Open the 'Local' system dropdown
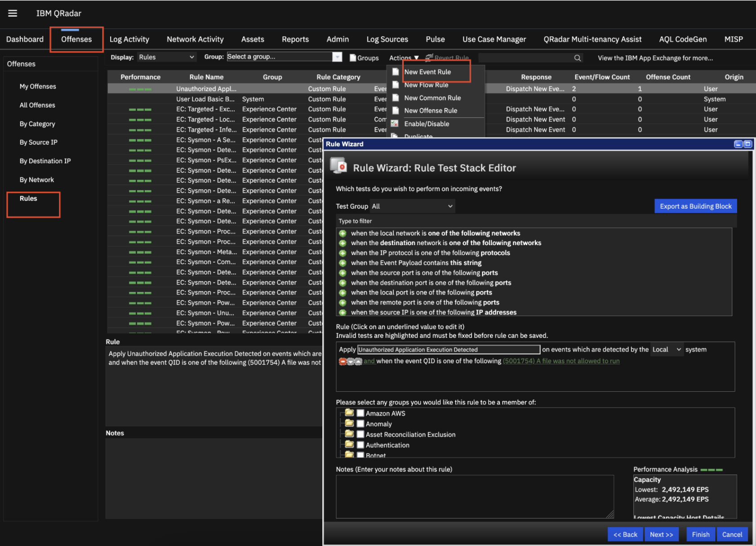Viewport: 756px width, 546px height. (667, 349)
